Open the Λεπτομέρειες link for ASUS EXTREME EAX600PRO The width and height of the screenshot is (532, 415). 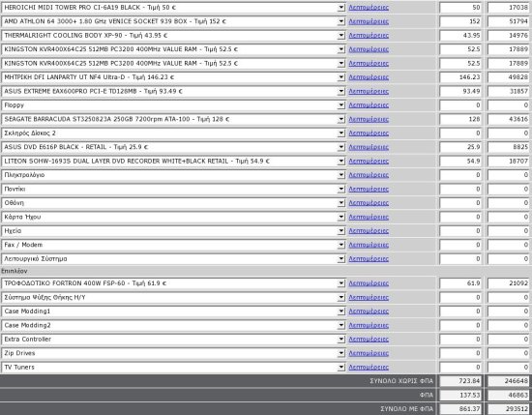369,91
